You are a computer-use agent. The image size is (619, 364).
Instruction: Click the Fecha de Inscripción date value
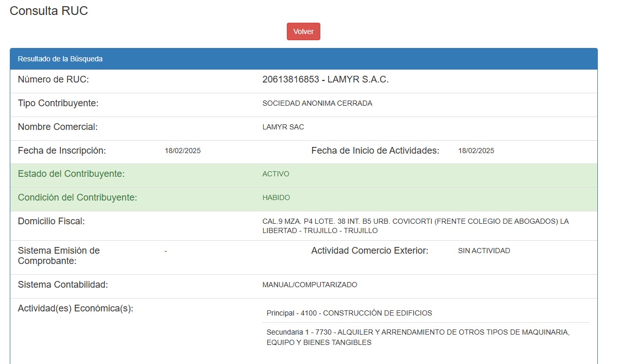pos(183,151)
